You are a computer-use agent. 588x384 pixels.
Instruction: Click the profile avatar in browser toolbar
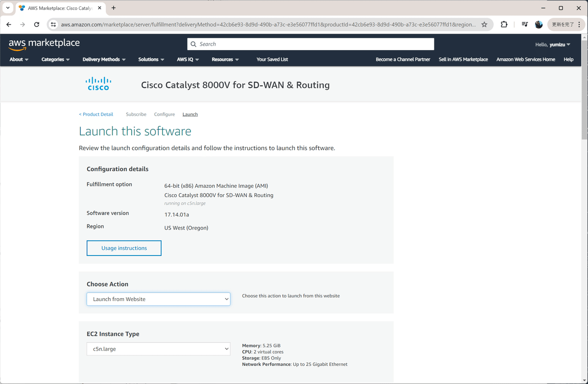pyautogui.click(x=539, y=24)
